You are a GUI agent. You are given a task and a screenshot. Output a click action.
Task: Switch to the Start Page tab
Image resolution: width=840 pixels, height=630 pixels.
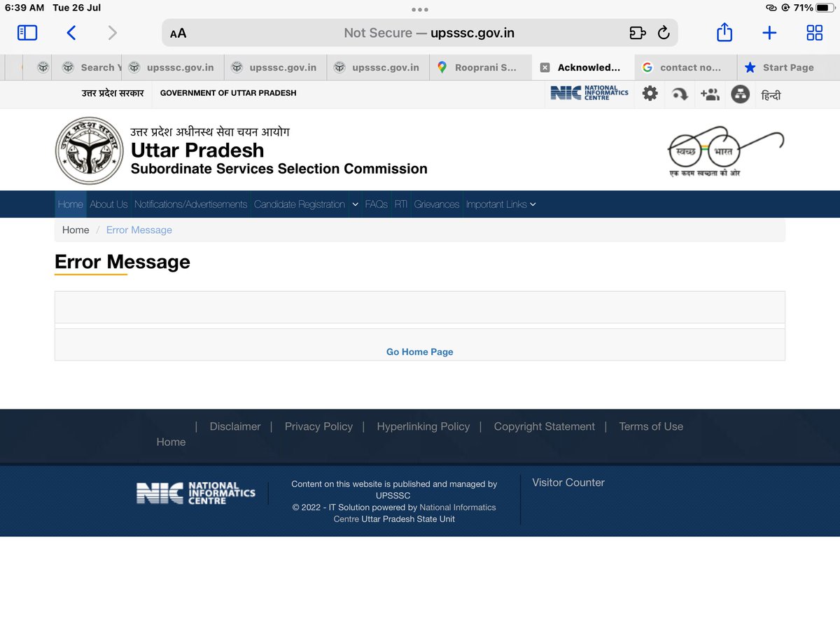click(x=788, y=67)
